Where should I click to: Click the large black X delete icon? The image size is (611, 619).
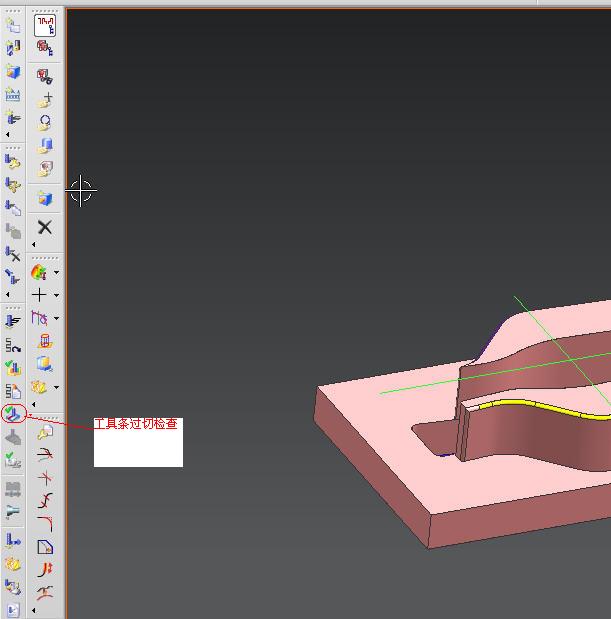click(45, 227)
